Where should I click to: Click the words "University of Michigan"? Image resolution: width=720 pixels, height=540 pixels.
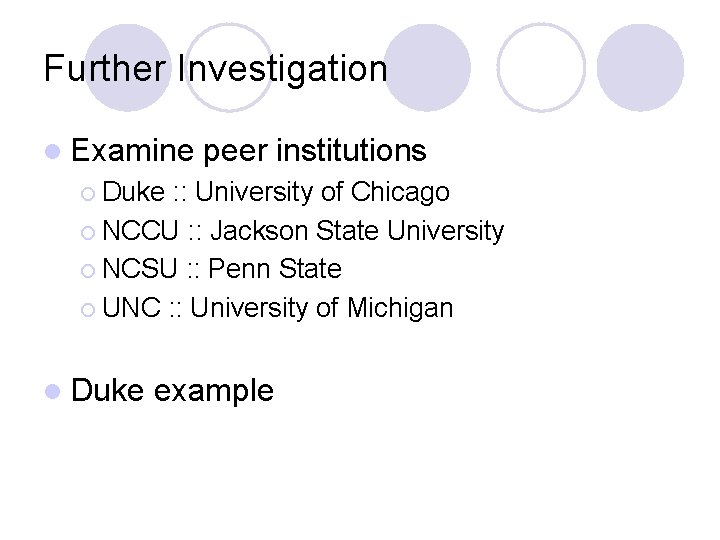point(321,308)
